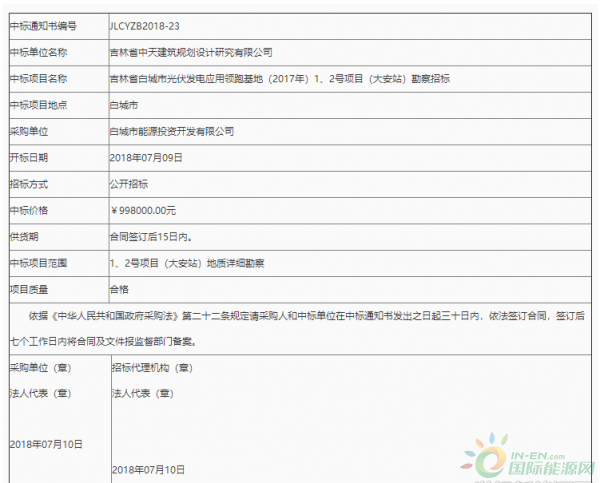
Task: Select the purchaser 白城市能源投资开发有限公司
Action: (172, 131)
